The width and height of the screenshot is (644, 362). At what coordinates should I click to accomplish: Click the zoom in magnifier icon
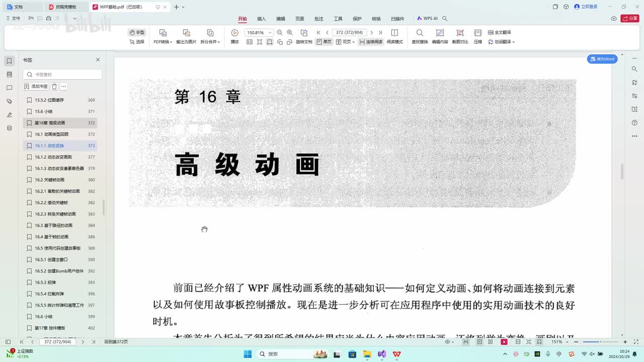[289, 33]
